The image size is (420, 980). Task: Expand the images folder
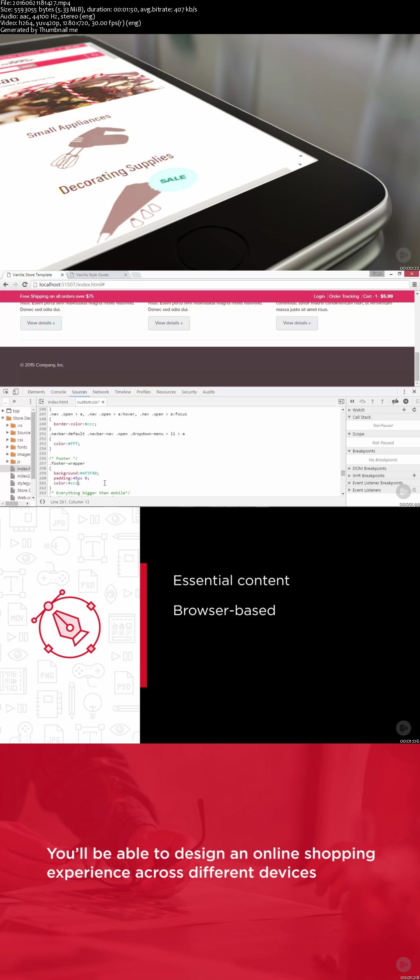7,454
